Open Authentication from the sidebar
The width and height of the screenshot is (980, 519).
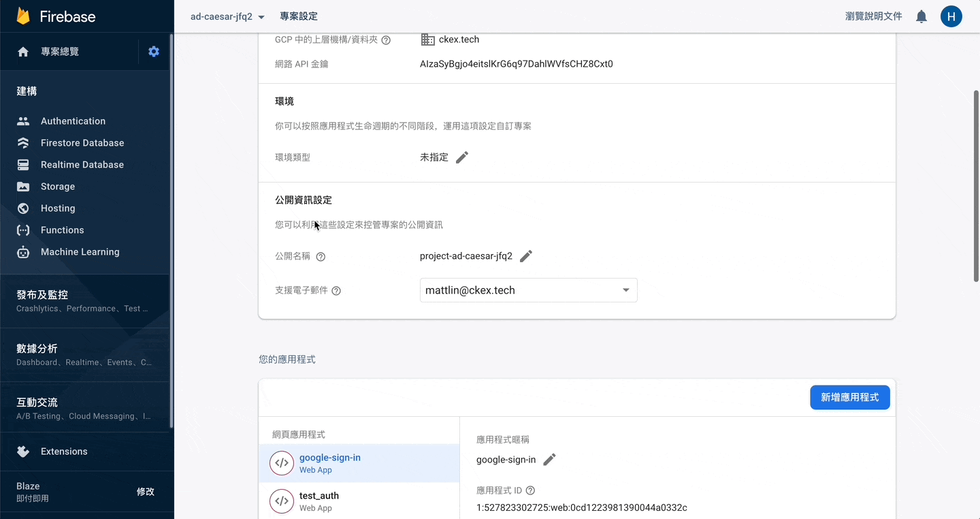point(73,121)
